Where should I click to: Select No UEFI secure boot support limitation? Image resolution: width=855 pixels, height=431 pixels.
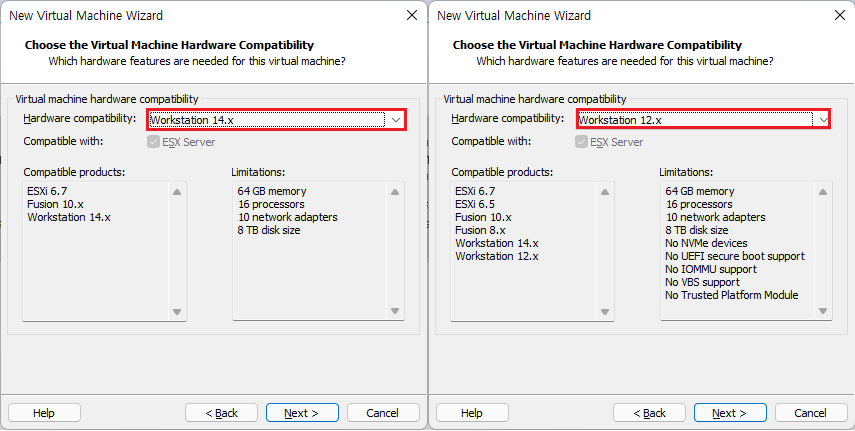tap(735, 256)
